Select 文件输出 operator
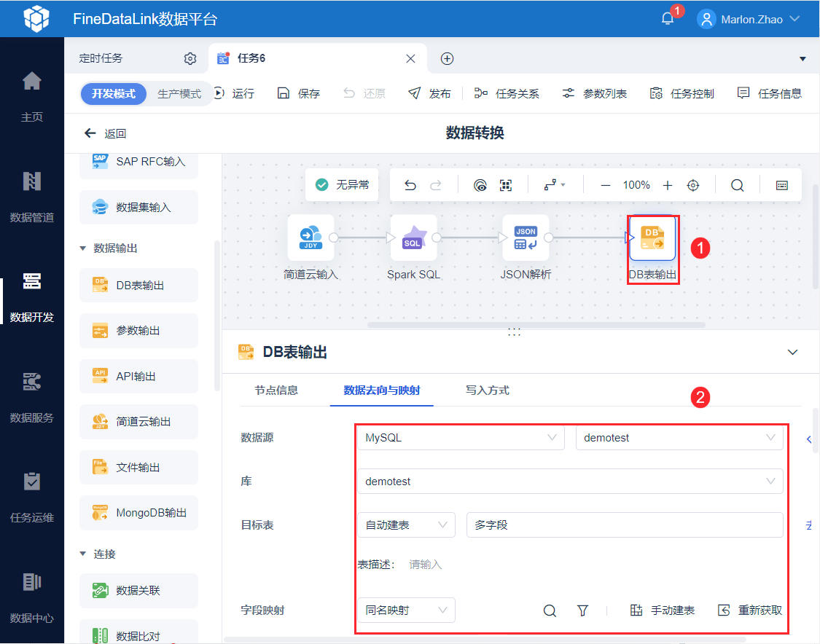This screenshot has height=644, width=820. coord(138,467)
